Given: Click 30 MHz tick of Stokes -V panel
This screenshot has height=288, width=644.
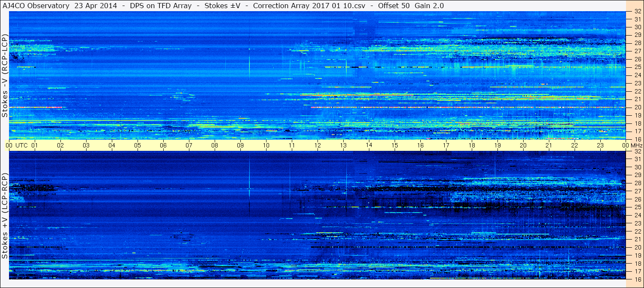Looking at the screenshot, I should click(637, 27).
